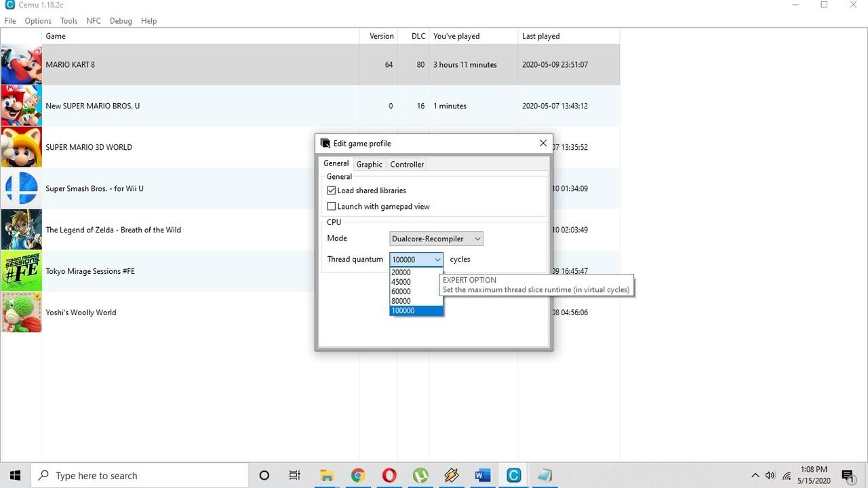This screenshot has width=868, height=488.
Task: Open Cortana from the taskbar
Action: 264,475
